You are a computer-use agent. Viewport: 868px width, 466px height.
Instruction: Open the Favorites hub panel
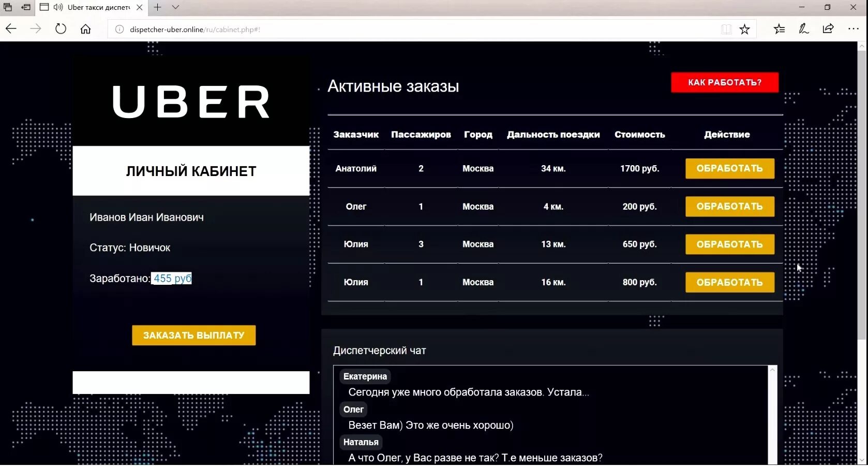pos(779,30)
